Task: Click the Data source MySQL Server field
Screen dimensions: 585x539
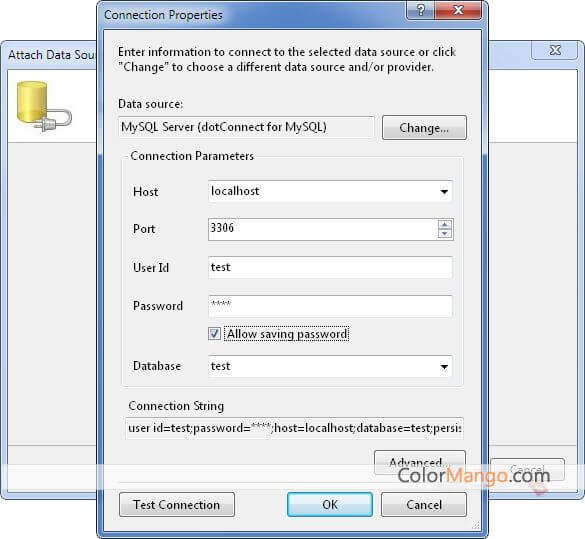Action: (x=246, y=127)
